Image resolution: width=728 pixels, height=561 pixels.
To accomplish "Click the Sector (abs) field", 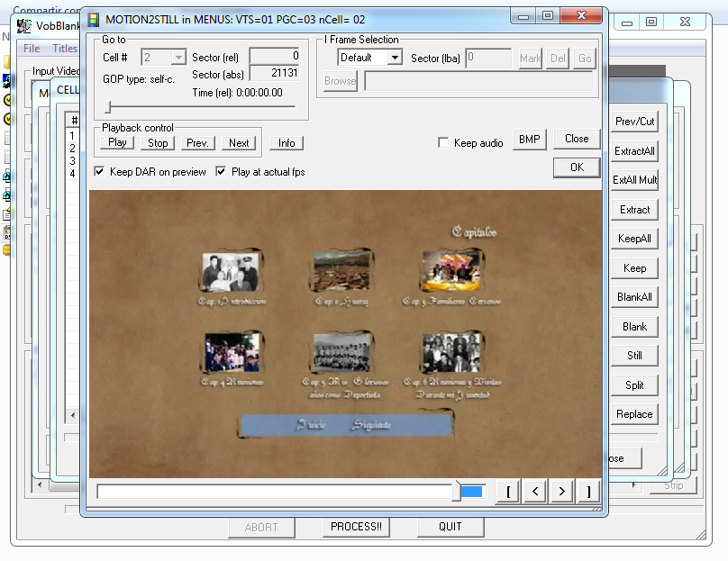I will coord(275,73).
